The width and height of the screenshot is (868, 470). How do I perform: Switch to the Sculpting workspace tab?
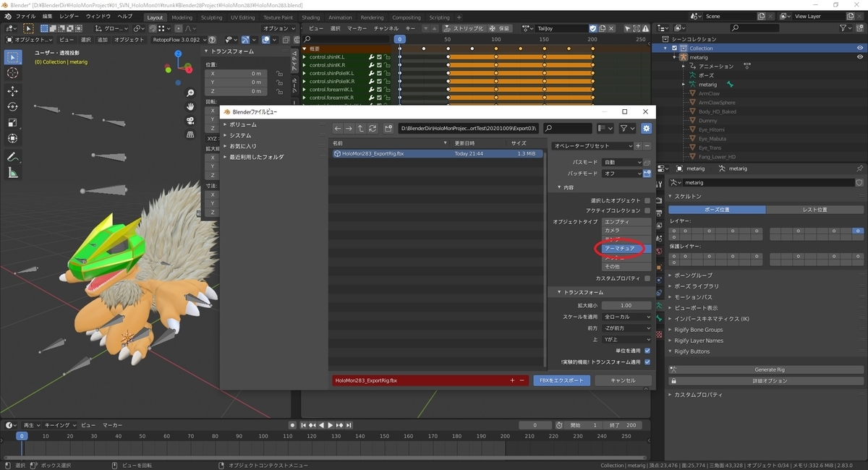[x=211, y=17]
